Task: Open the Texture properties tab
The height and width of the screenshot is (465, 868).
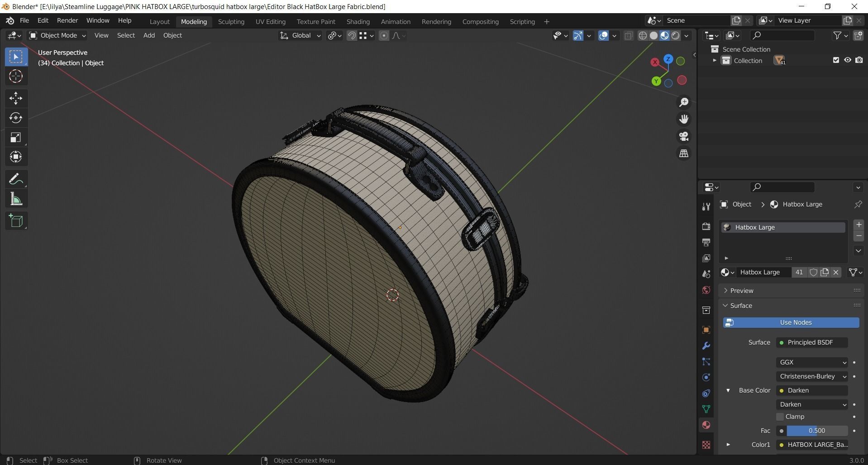Action: click(x=706, y=445)
